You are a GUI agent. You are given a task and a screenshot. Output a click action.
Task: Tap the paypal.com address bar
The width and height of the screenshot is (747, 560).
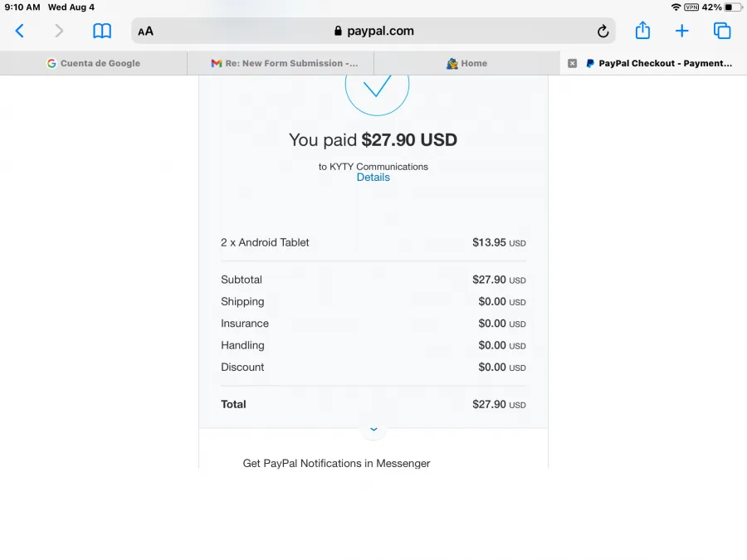tap(373, 31)
